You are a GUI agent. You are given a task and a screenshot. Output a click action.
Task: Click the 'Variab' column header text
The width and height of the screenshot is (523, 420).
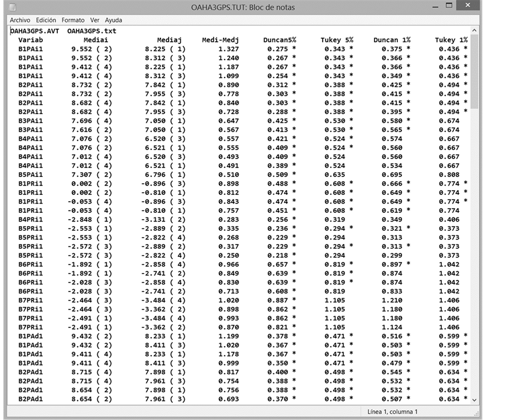pos(31,40)
